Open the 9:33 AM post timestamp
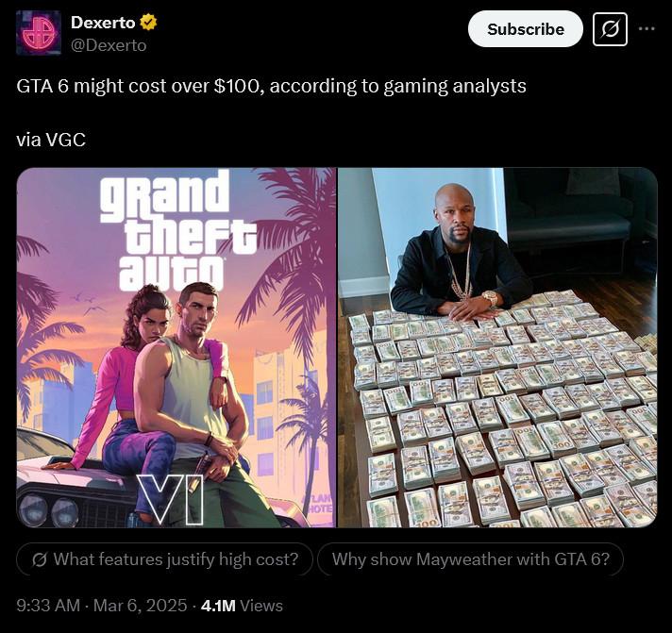672x633 pixels. click(x=48, y=606)
